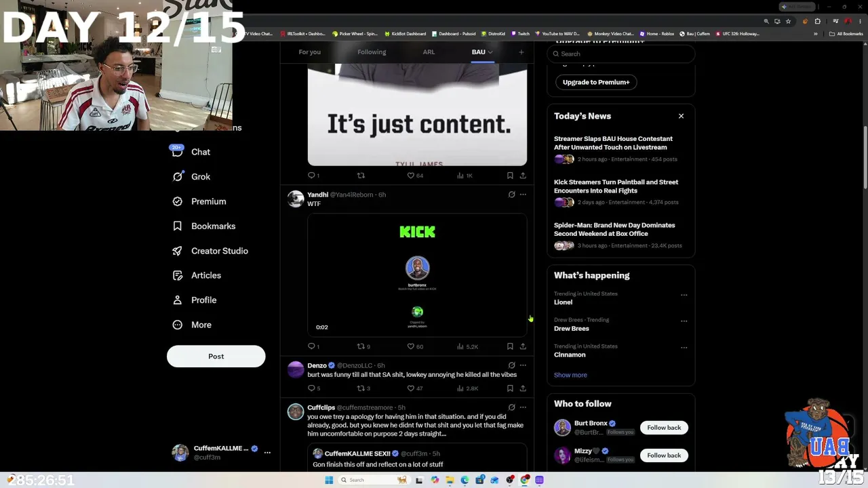Play the Kick clip in Yandhi's post

(x=417, y=275)
